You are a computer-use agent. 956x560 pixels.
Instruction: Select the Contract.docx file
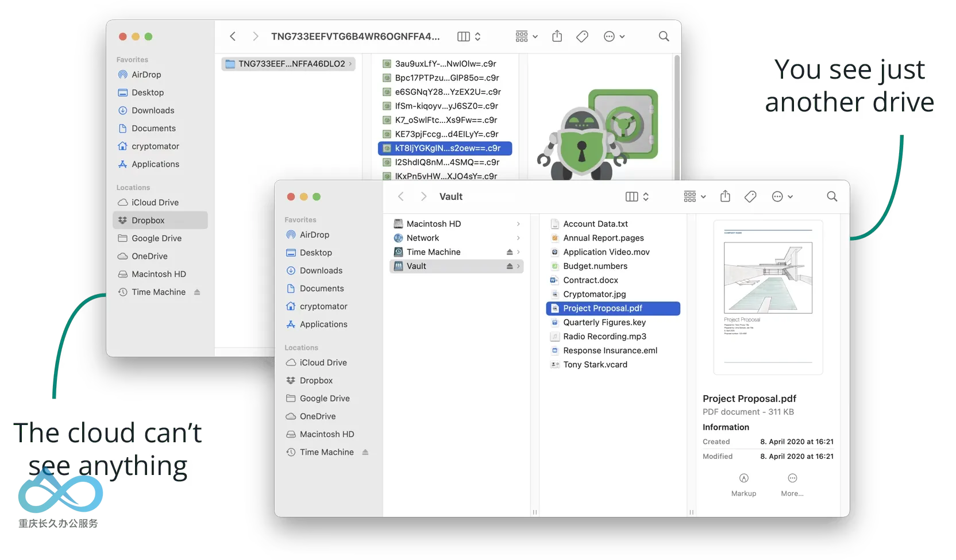pos(613,280)
